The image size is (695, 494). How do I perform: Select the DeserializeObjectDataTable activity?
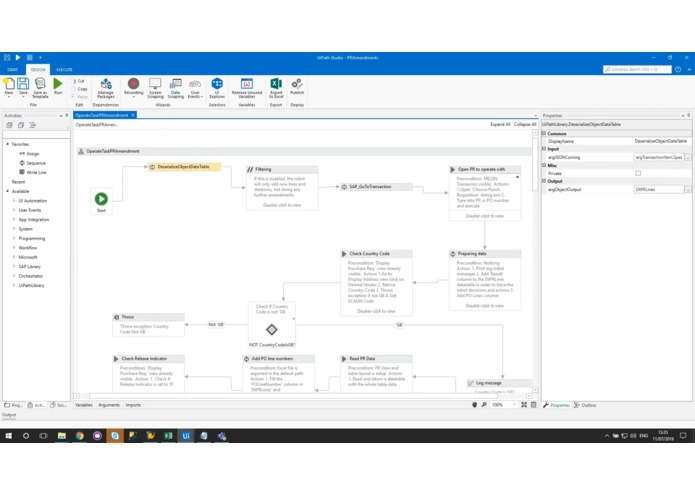click(x=184, y=167)
